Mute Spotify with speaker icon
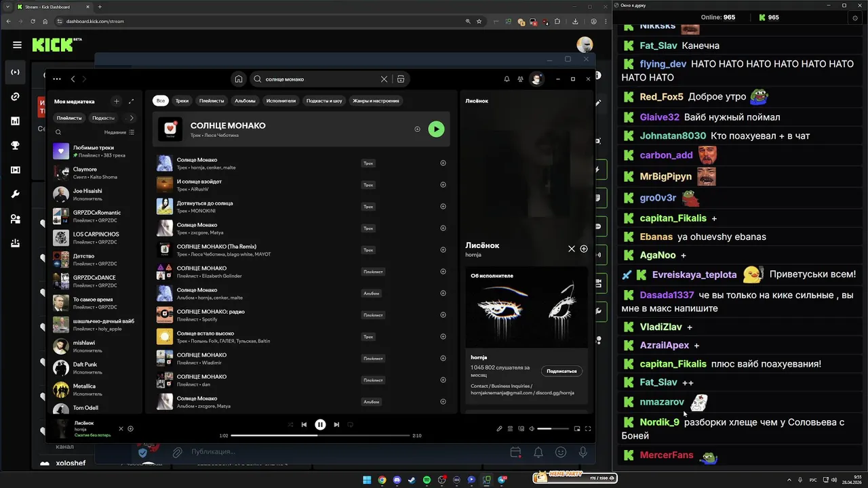Viewport: 868px width, 488px height. point(532,428)
